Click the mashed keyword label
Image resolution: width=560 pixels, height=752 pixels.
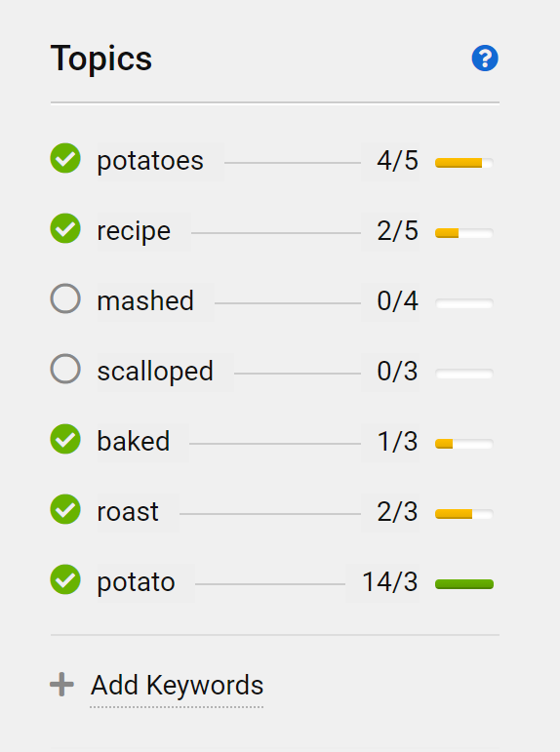tap(145, 301)
